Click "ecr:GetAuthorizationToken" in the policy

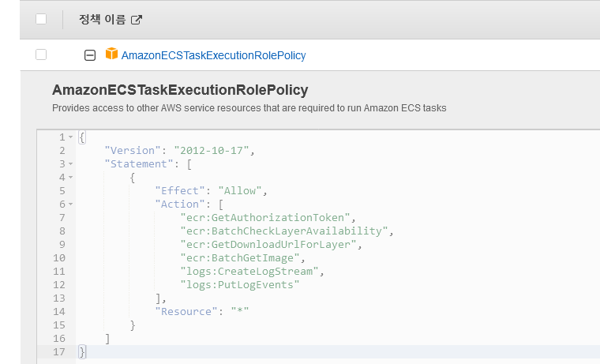tap(265, 217)
